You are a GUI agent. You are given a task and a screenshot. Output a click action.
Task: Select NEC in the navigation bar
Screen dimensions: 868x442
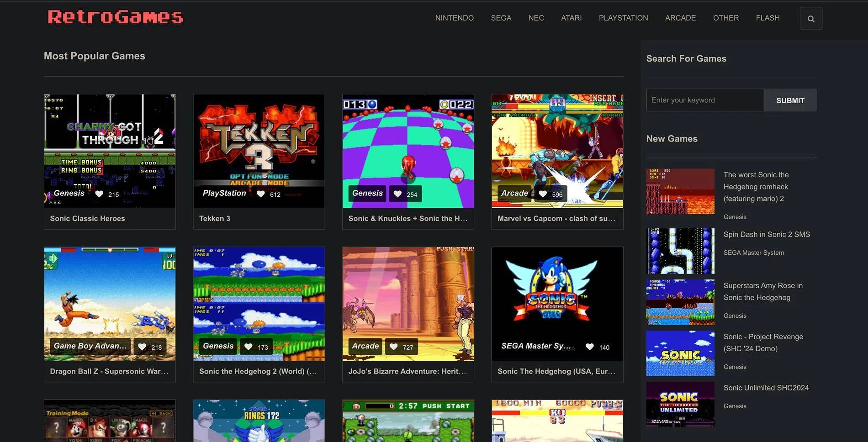coord(536,18)
